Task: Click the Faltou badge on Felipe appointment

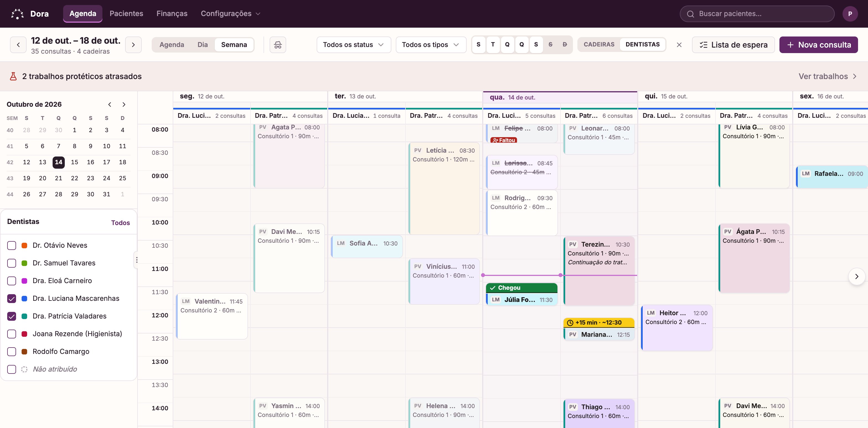Action: tap(503, 140)
